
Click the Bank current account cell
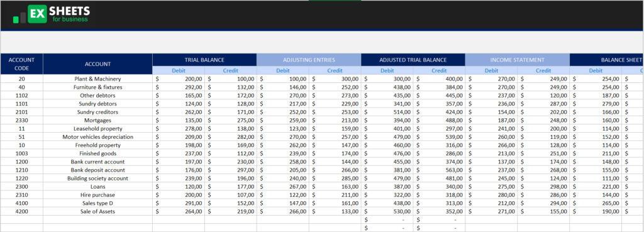97,162
